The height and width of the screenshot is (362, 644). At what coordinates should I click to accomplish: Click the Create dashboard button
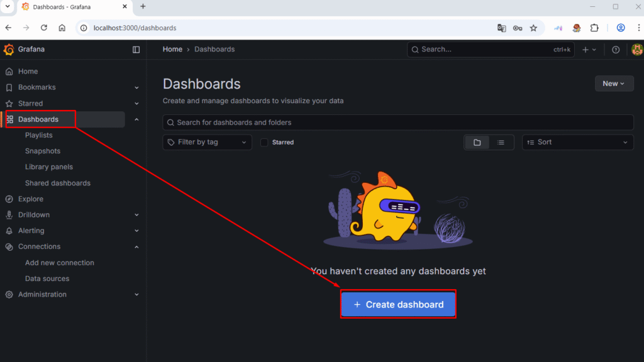point(398,304)
